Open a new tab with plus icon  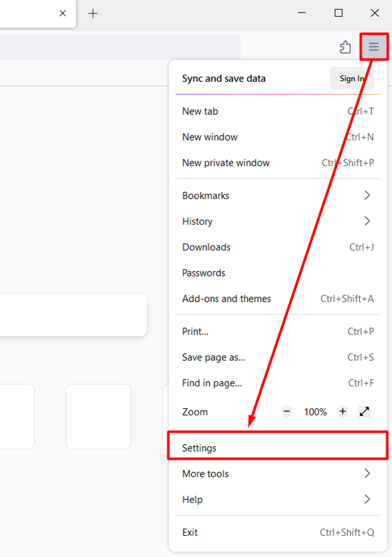point(93,13)
